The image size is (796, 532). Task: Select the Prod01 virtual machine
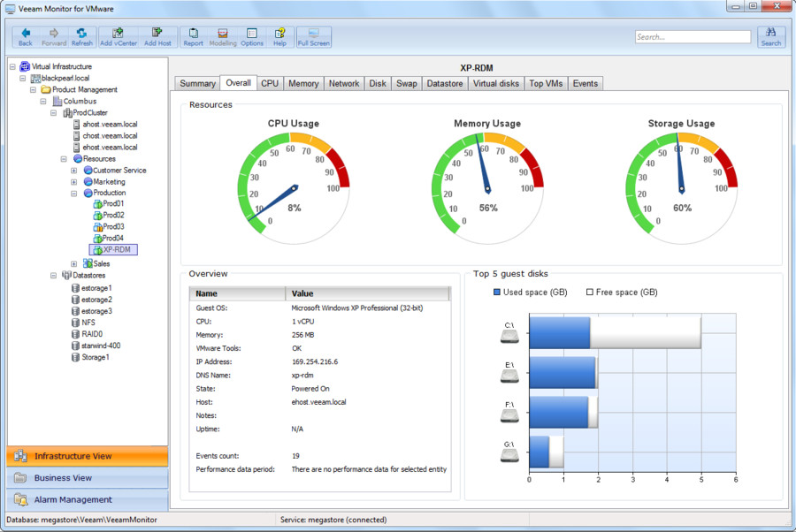tap(109, 204)
